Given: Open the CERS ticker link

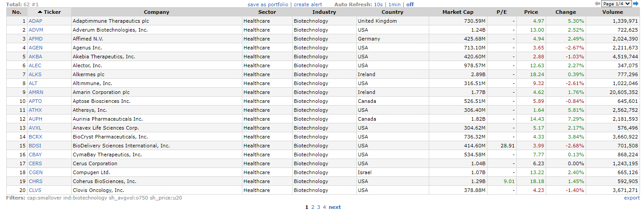Looking at the screenshot, I should coord(35,163).
